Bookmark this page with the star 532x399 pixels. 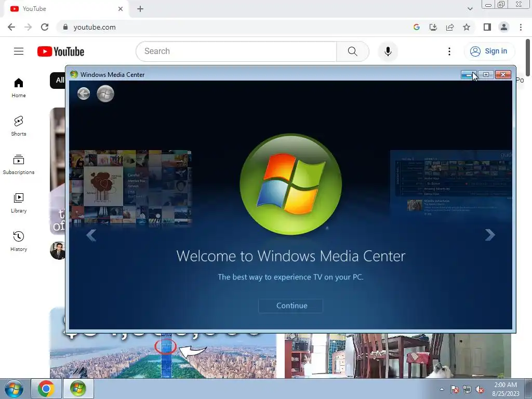click(467, 27)
